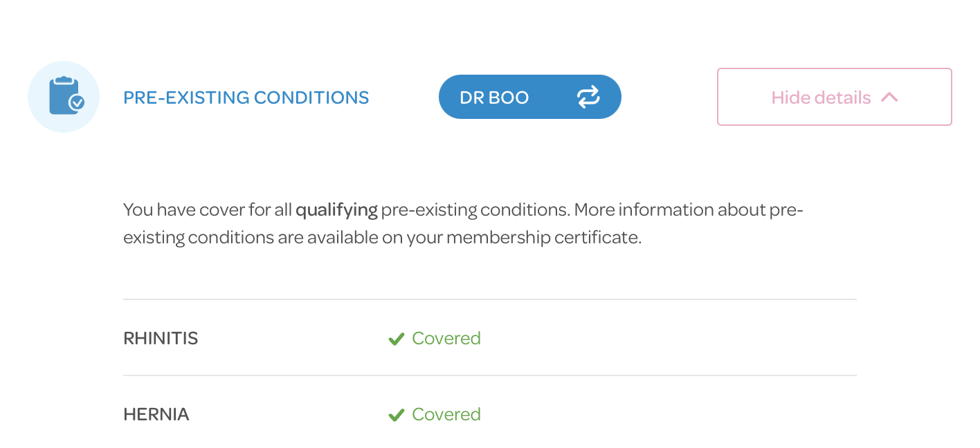Click the DR BOO name text

(494, 97)
